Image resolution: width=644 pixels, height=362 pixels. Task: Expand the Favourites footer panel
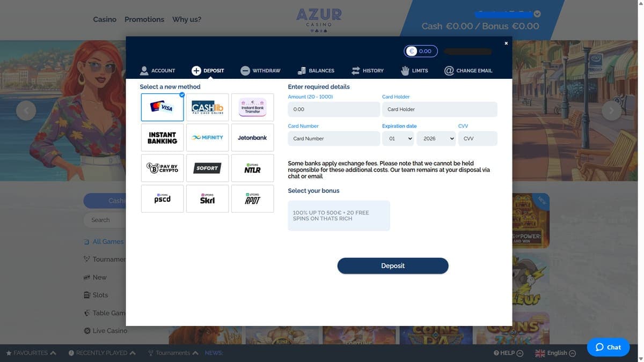tap(31, 353)
